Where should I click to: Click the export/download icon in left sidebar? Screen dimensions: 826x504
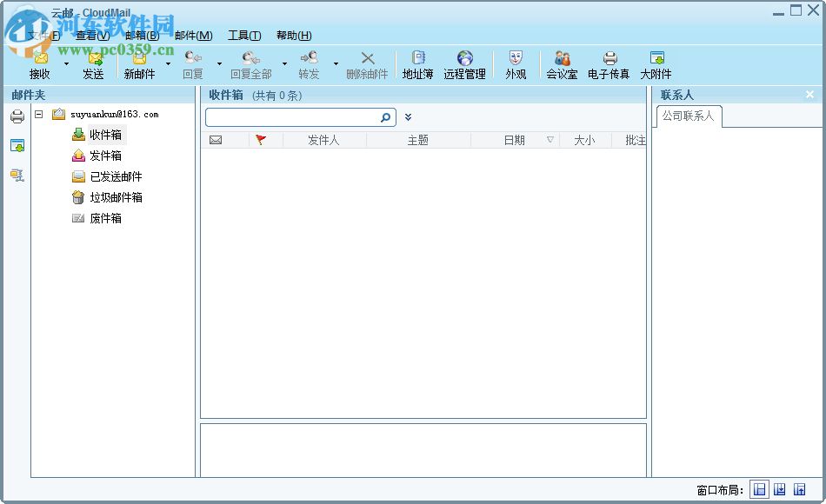(x=17, y=145)
